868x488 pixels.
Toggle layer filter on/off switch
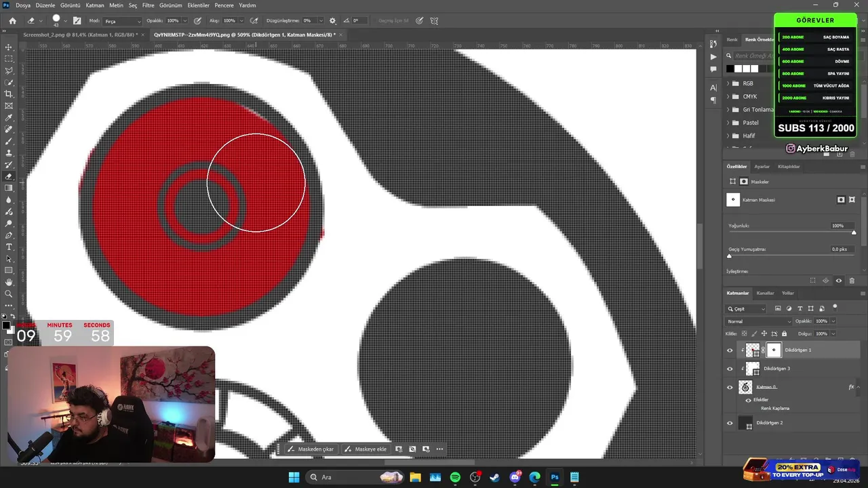coord(835,308)
